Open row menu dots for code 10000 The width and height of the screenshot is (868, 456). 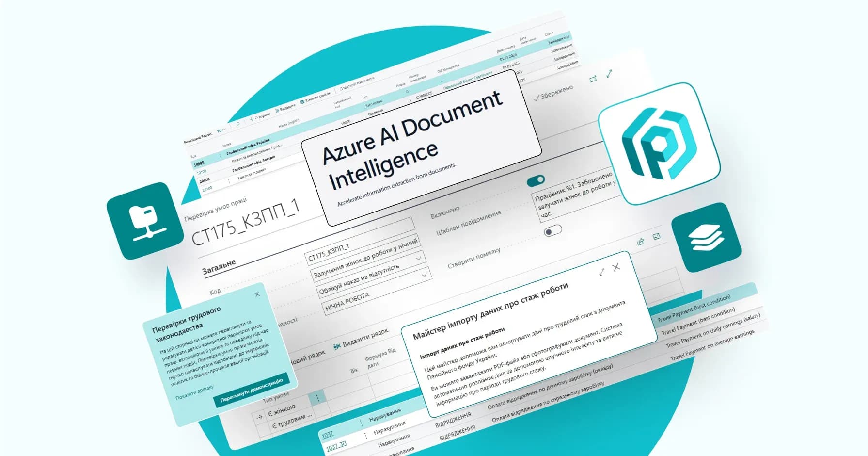click(220, 156)
